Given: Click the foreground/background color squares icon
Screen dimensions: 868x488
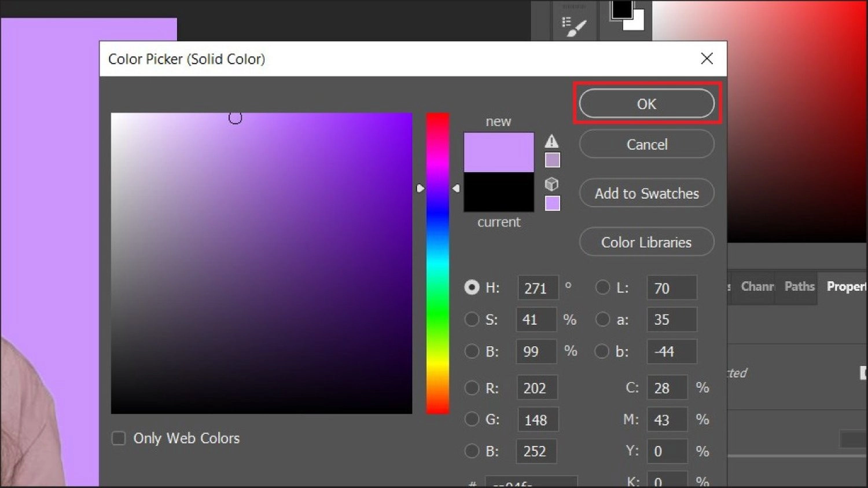Looking at the screenshot, I should pyautogui.click(x=627, y=15).
